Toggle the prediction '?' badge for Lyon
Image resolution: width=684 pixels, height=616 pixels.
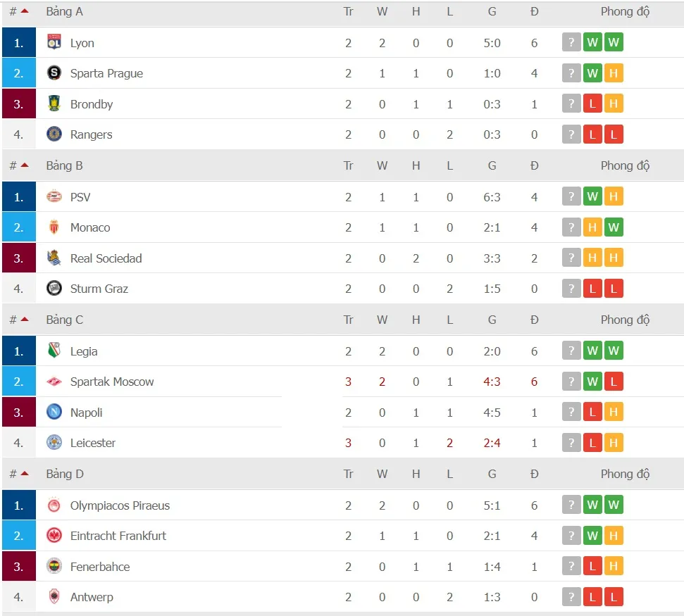(571, 42)
